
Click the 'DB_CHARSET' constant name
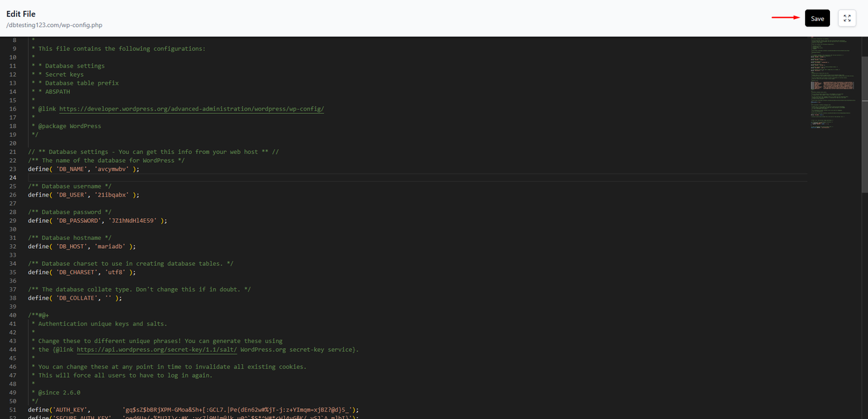coord(77,272)
